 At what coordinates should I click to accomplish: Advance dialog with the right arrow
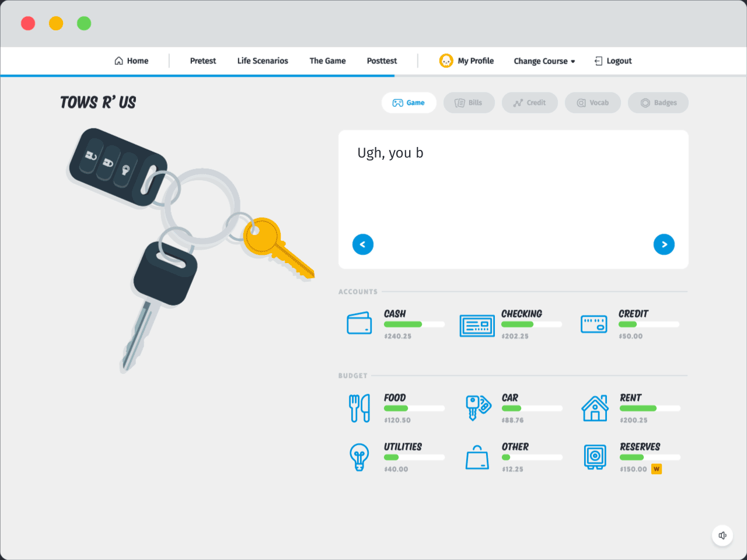[x=664, y=244]
